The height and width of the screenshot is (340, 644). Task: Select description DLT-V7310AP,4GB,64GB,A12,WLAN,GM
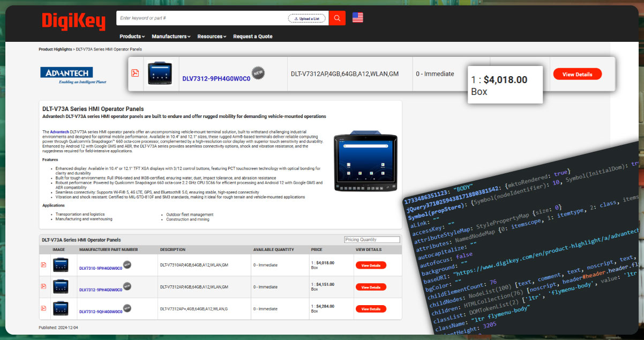pyautogui.click(x=194, y=265)
